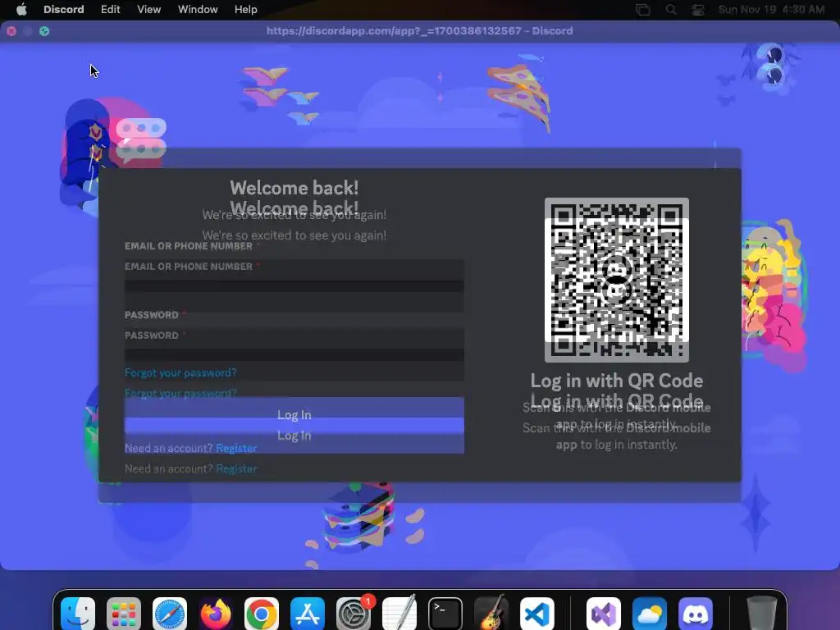840x630 pixels.
Task: Launch Firefox from the dock
Action: coord(216,614)
